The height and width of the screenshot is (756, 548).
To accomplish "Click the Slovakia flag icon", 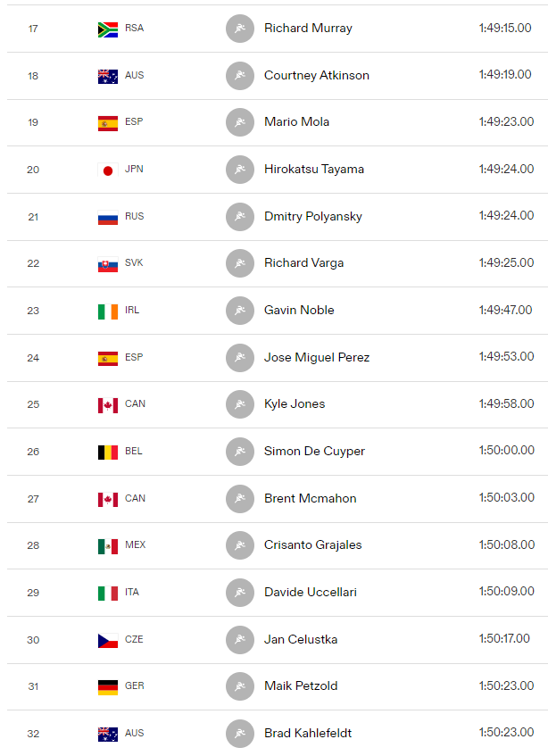I will 107,264.
